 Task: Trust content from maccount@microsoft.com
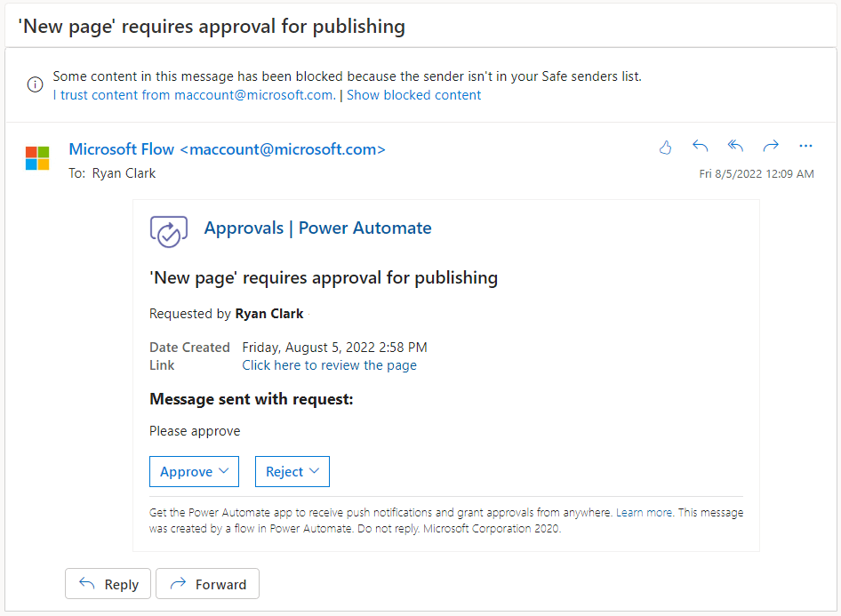pyautogui.click(x=194, y=95)
